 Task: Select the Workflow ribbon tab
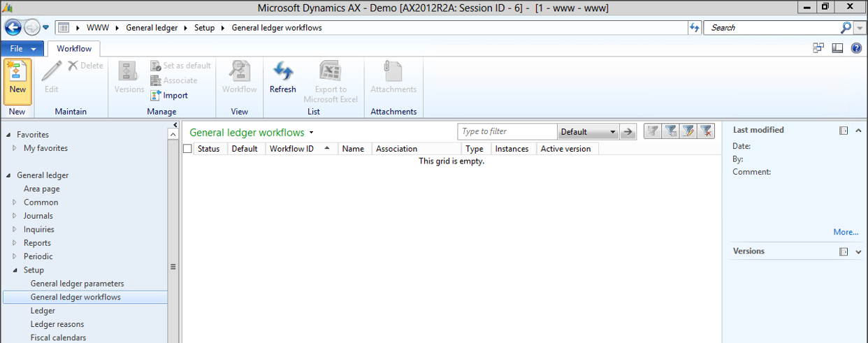(74, 49)
